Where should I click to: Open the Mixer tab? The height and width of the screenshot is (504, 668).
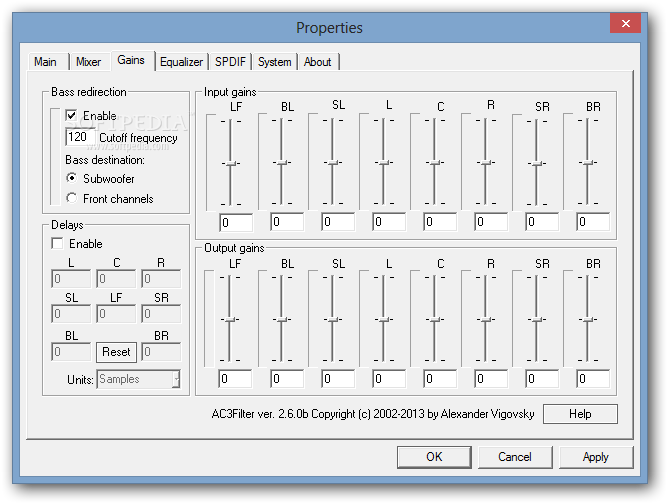pyautogui.click(x=89, y=62)
